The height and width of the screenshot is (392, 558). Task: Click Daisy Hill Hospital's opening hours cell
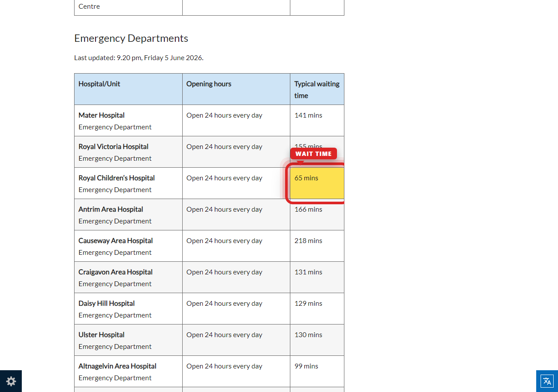click(236, 308)
